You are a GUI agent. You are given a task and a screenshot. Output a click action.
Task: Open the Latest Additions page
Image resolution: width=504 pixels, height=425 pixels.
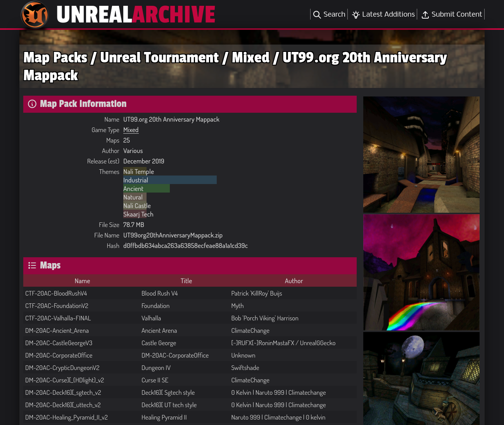click(388, 14)
